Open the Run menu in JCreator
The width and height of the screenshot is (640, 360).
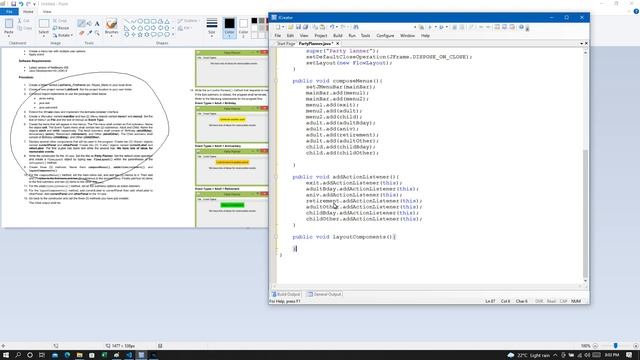[x=352, y=36]
